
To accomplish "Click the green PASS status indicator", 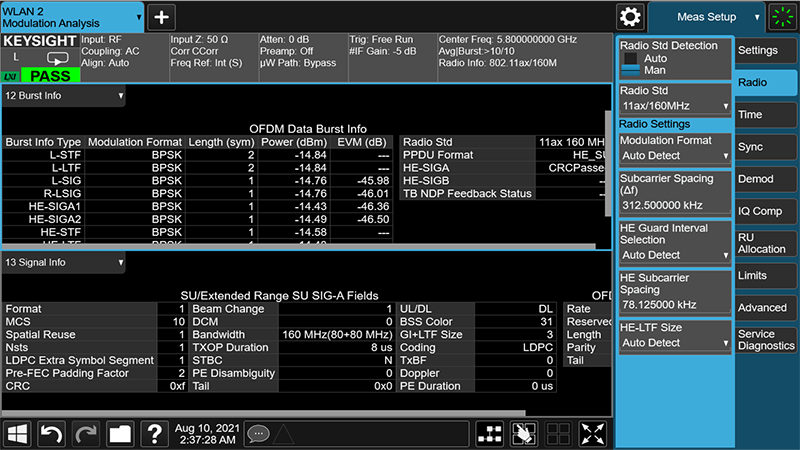I will (50, 76).
